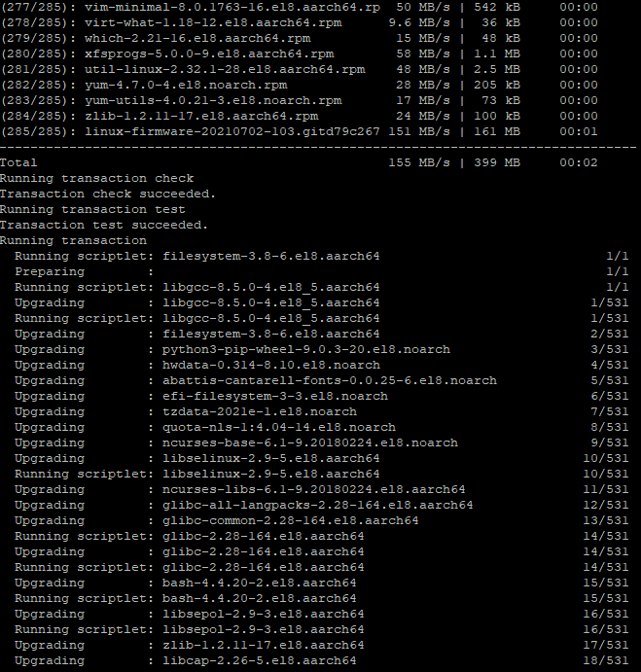
Task: Click the 12/531 progress counter
Action: tap(605, 506)
